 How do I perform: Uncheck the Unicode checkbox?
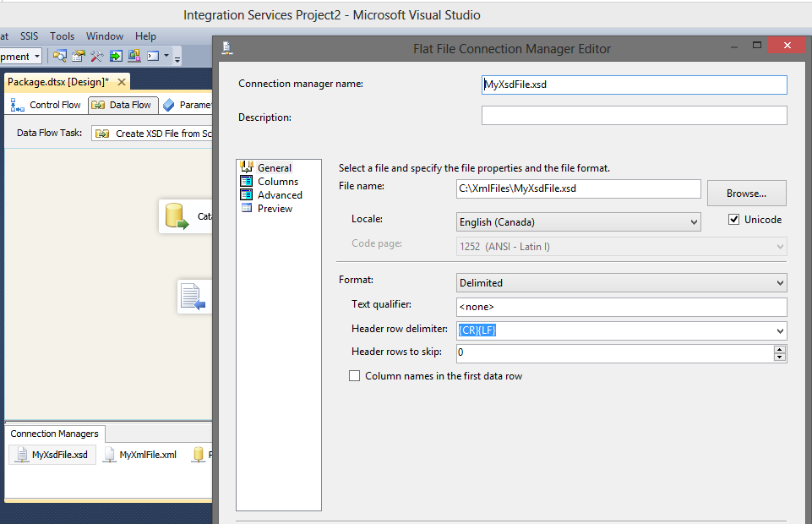(733, 220)
